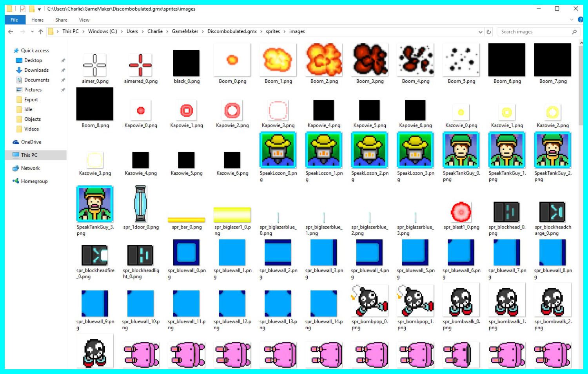Click the Help question mark icon
This screenshot has height=374, width=588.
(x=580, y=20)
